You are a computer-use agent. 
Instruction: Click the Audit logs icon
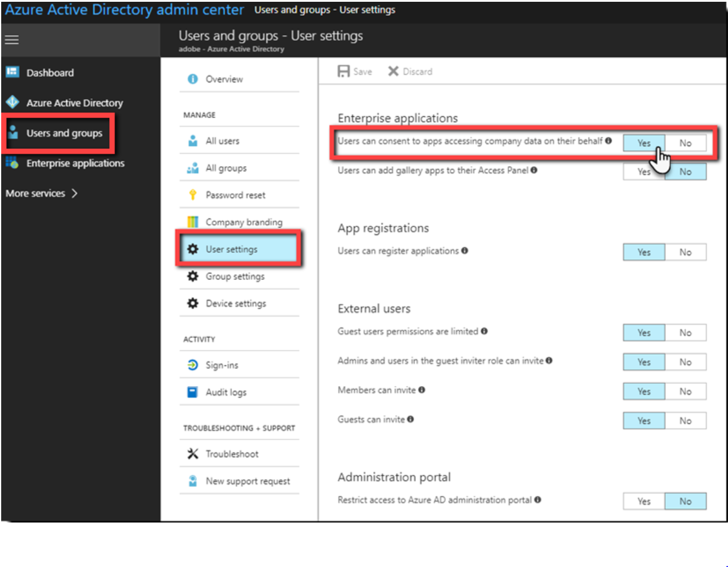pos(192,392)
